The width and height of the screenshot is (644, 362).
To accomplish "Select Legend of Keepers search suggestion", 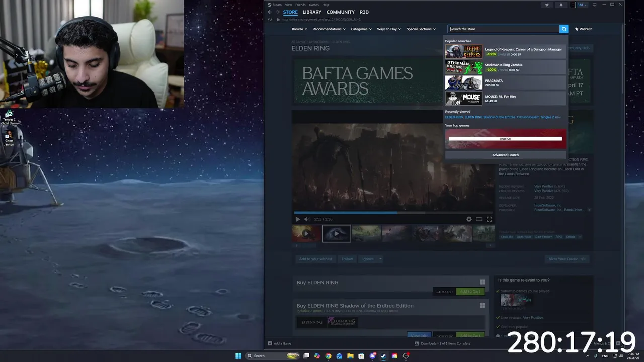I will coord(506,52).
